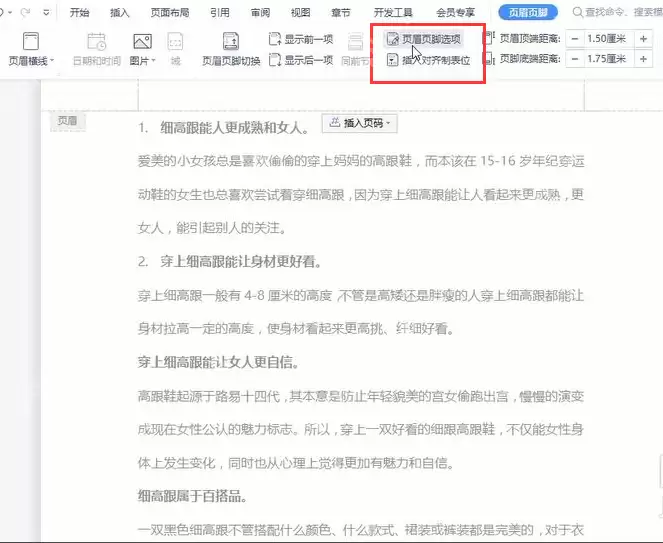Screen dimensions: 663x543
Task: Click the 插入对齐制表位 label
Action: 436,60
